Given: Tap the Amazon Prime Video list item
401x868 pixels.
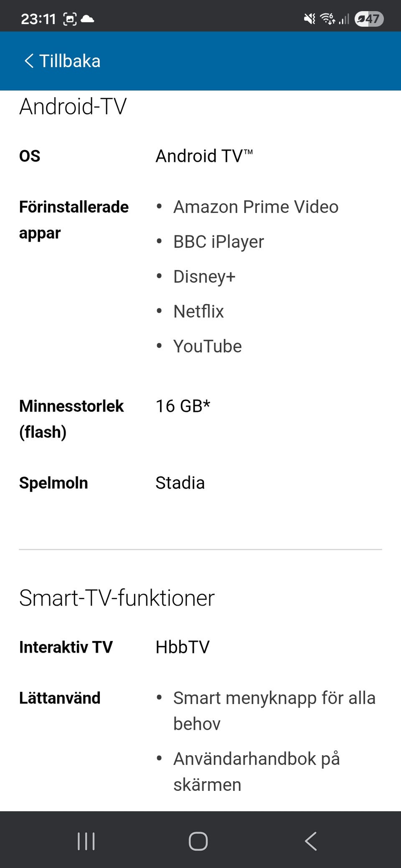Looking at the screenshot, I should tap(256, 207).
